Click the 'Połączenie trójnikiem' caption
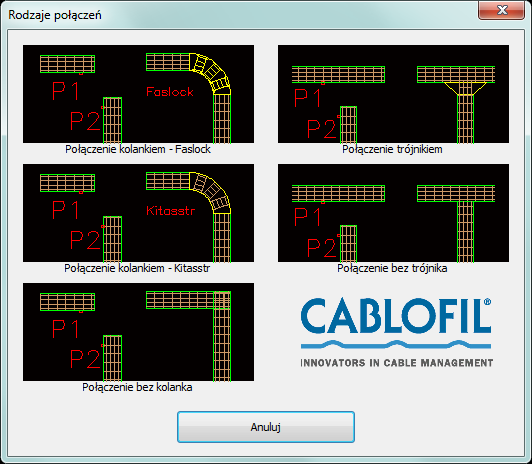Screen dimensions: 532x464 tap(392, 149)
